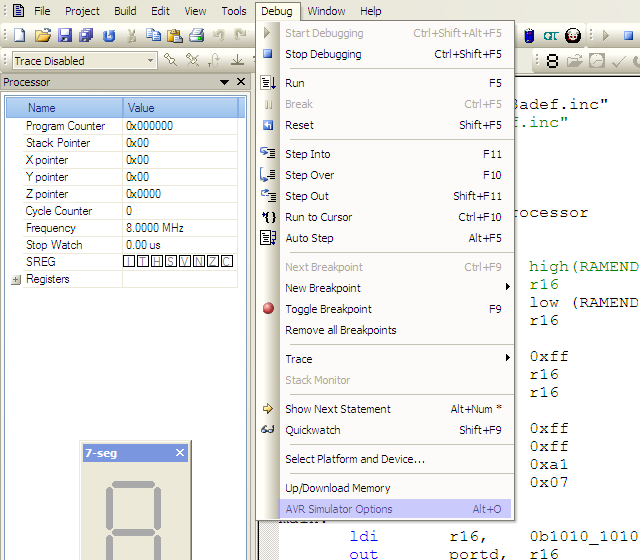Click the Open File folder icon
Image resolution: width=640 pixels, height=560 pixels.
coord(42,36)
